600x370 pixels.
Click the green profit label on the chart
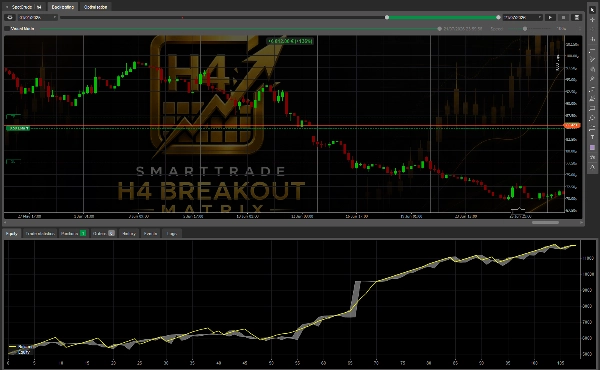click(x=290, y=41)
